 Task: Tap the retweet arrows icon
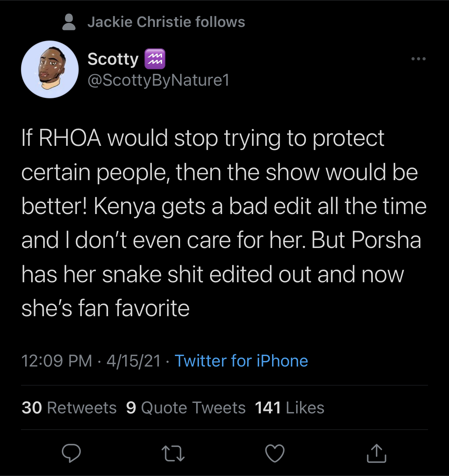pyautogui.click(x=173, y=453)
